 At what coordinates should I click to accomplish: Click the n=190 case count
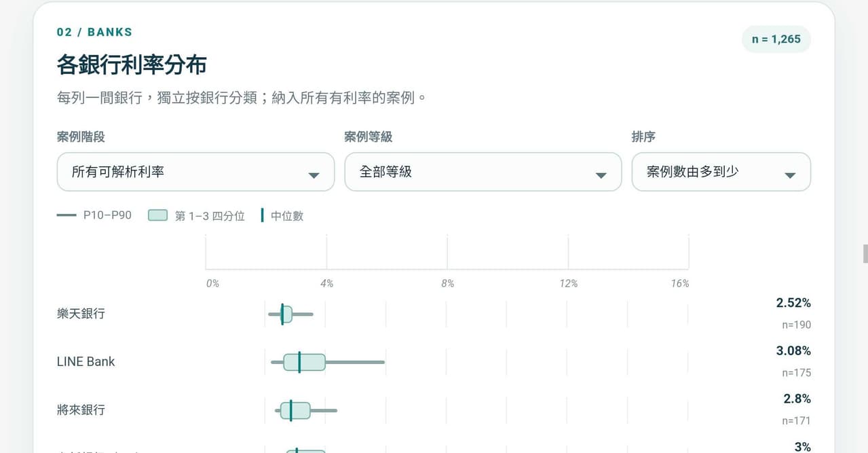point(796,325)
